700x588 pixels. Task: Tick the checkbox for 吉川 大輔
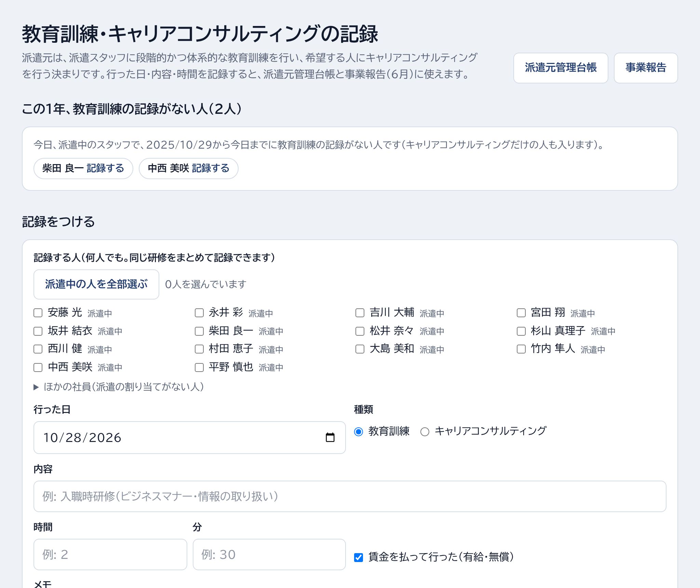(360, 313)
